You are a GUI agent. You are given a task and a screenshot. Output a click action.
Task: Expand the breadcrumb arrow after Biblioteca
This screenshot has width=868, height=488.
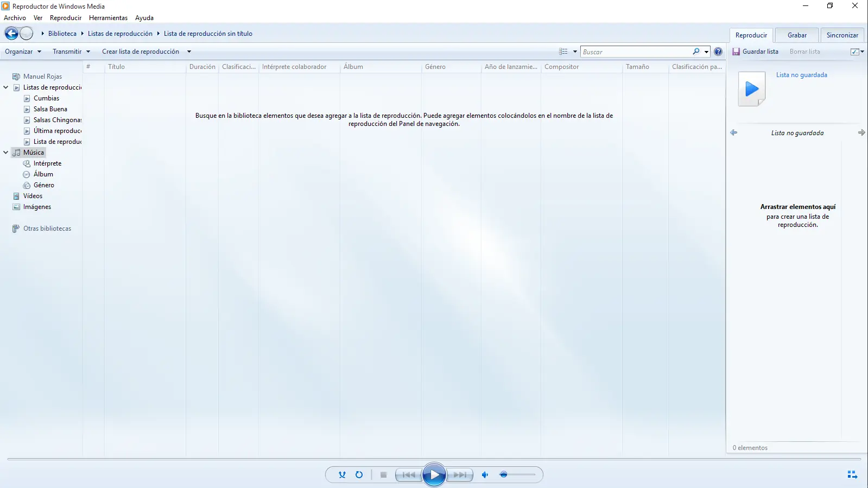click(83, 34)
